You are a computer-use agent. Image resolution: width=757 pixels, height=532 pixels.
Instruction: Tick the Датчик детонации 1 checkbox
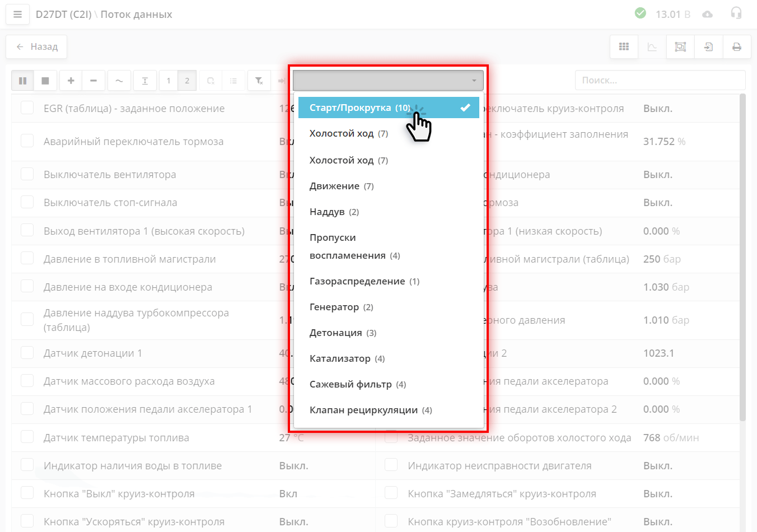[x=27, y=353]
